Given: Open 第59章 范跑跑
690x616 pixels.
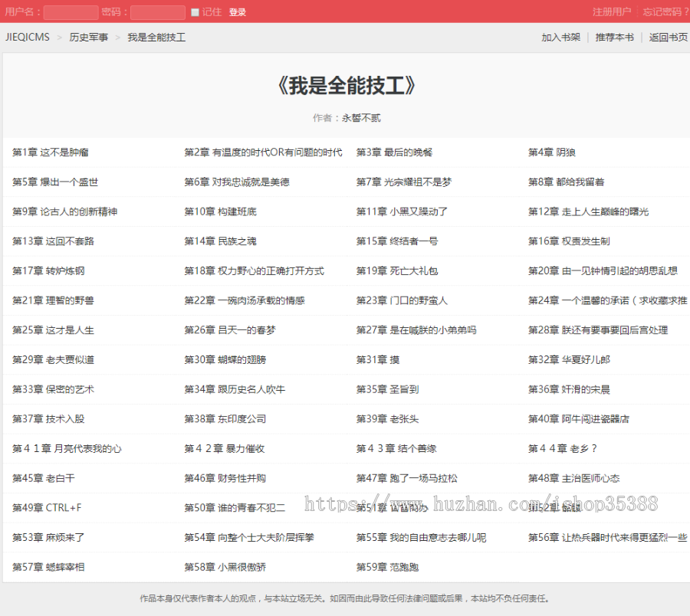Looking at the screenshot, I should coord(385,566).
